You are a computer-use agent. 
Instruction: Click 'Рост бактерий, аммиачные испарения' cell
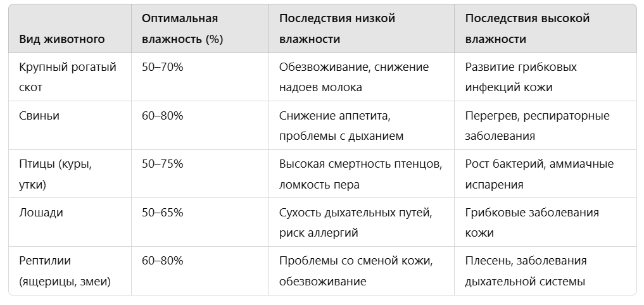[x=540, y=174]
